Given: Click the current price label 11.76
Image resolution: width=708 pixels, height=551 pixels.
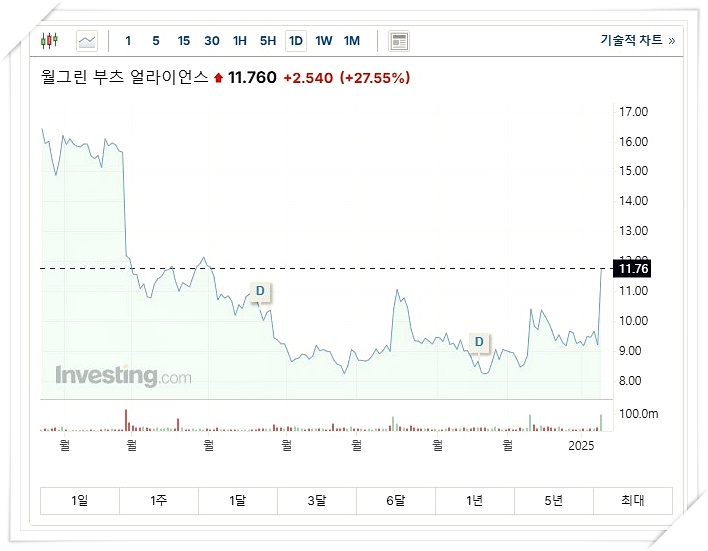Looking at the screenshot, I should pyautogui.click(x=633, y=269).
